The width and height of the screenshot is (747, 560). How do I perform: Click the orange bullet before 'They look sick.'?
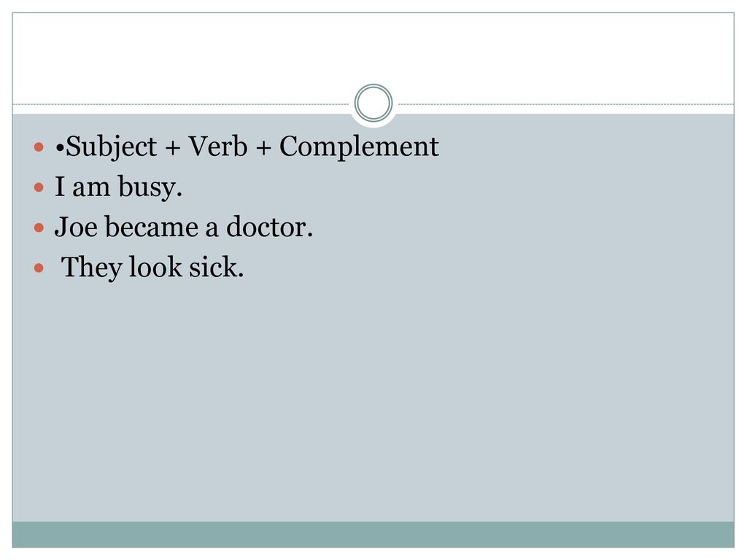39,268
